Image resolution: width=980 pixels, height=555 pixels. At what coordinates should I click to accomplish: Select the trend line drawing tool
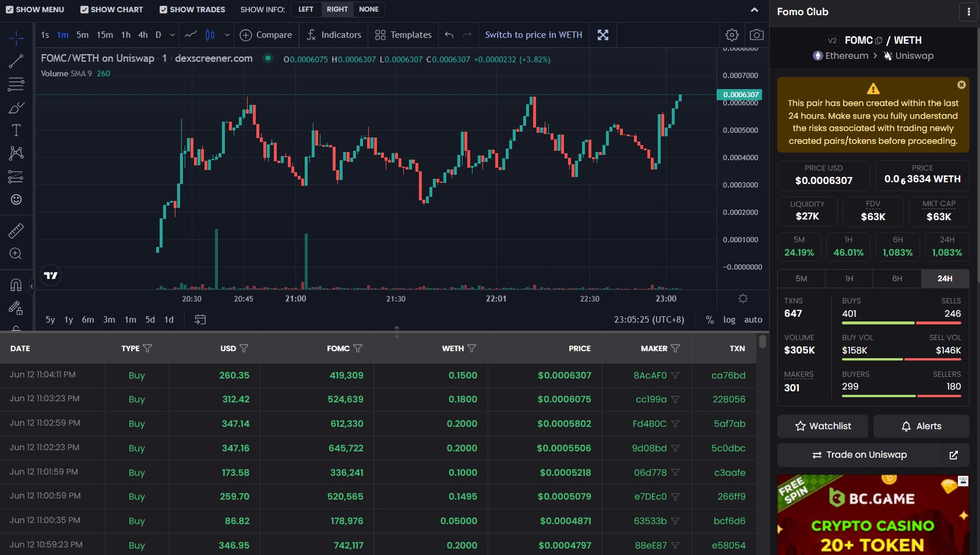(x=16, y=61)
